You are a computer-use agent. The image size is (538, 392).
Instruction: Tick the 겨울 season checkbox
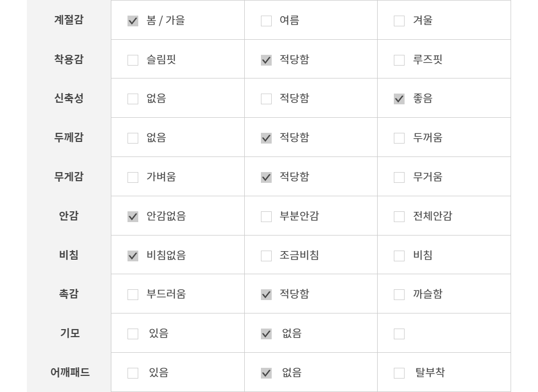tap(399, 21)
